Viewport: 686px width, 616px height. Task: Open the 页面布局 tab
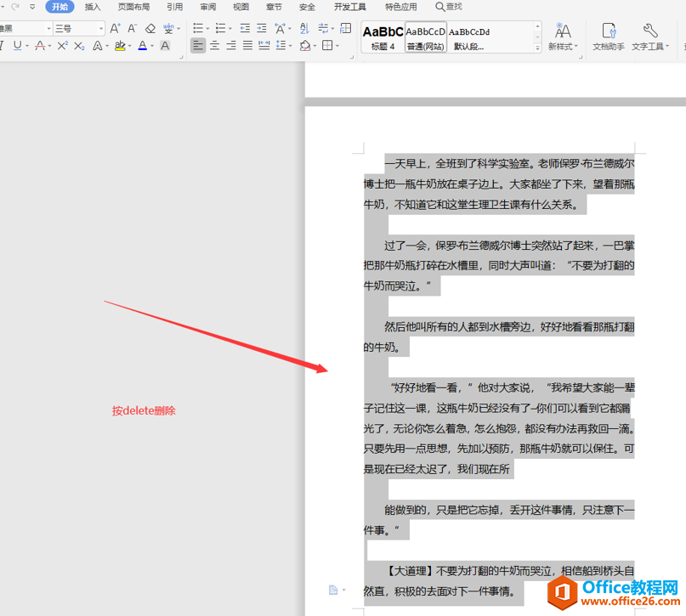click(x=133, y=7)
